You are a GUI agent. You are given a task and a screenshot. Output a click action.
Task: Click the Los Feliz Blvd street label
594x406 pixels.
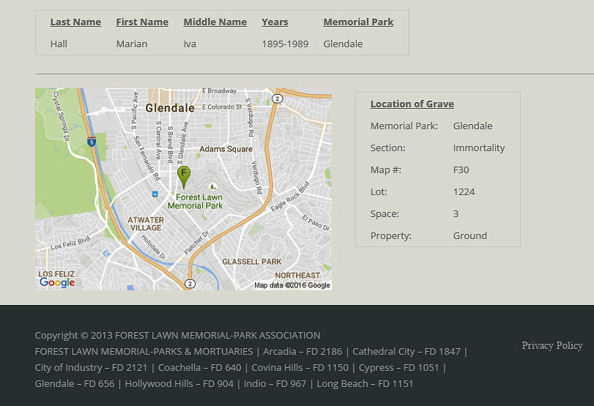(x=70, y=243)
